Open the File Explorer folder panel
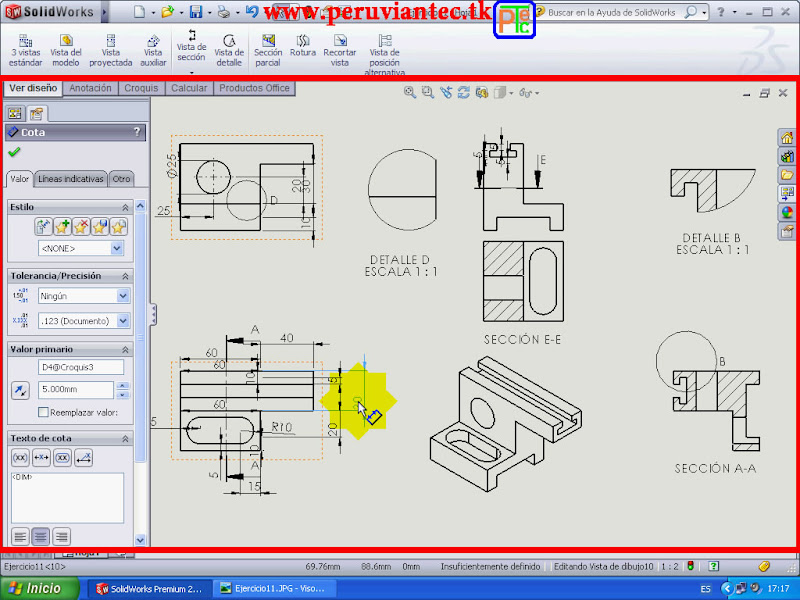The height and width of the screenshot is (600, 800). pyautogui.click(x=787, y=175)
